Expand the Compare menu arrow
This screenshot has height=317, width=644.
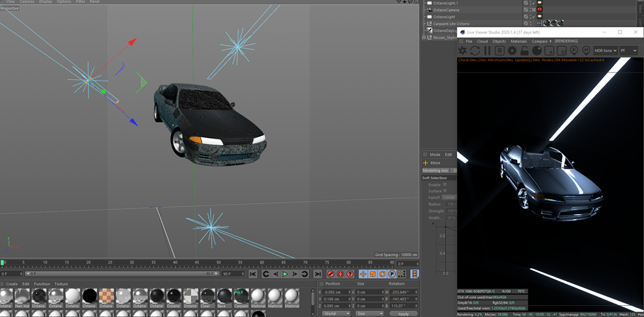pyautogui.click(x=550, y=41)
